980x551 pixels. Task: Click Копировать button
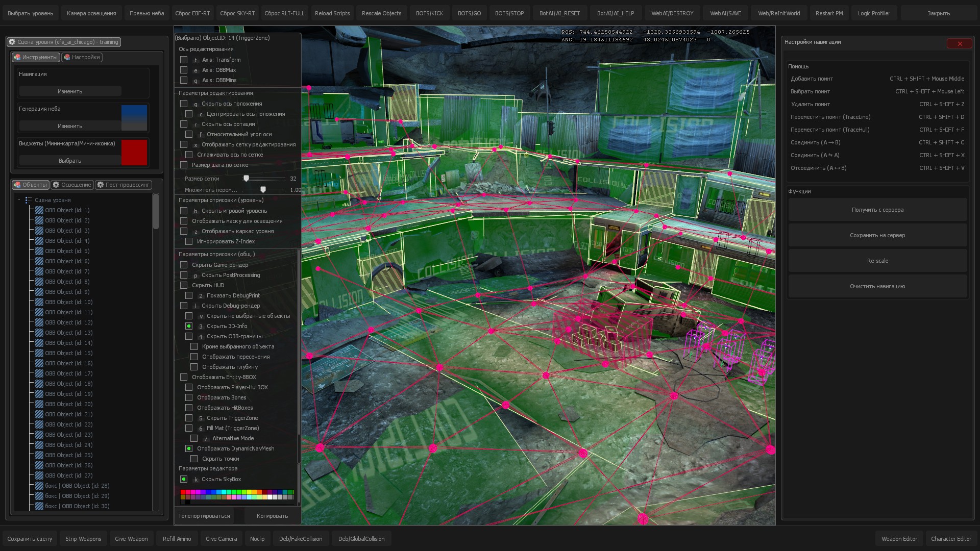[272, 516]
